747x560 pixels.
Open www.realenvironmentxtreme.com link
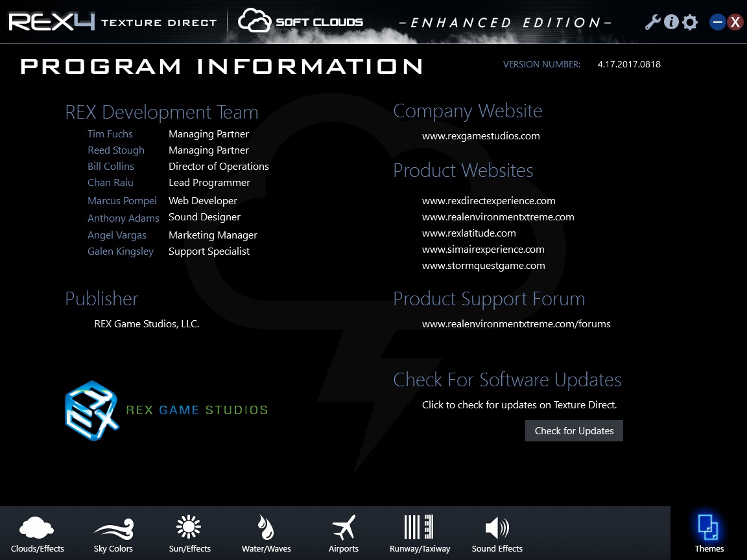tap(498, 217)
